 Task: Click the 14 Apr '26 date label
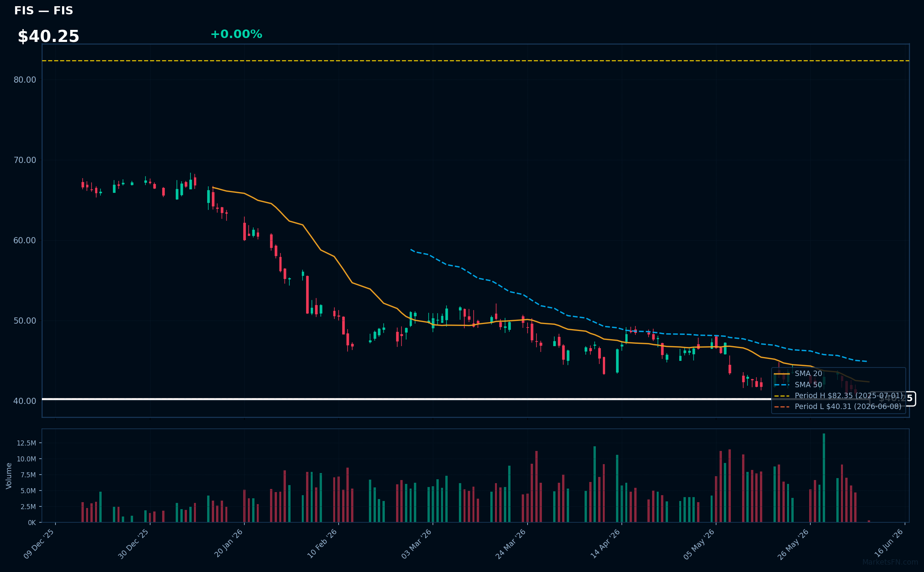coord(606,543)
